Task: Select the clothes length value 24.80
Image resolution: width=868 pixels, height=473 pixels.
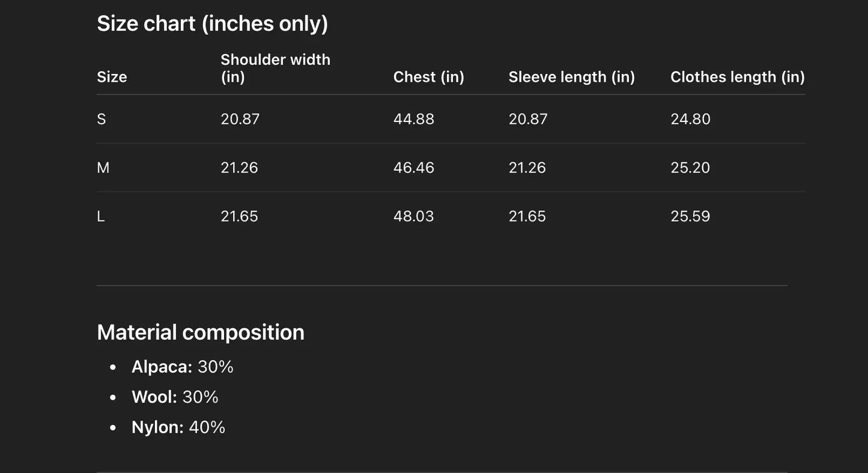Action: click(690, 119)
